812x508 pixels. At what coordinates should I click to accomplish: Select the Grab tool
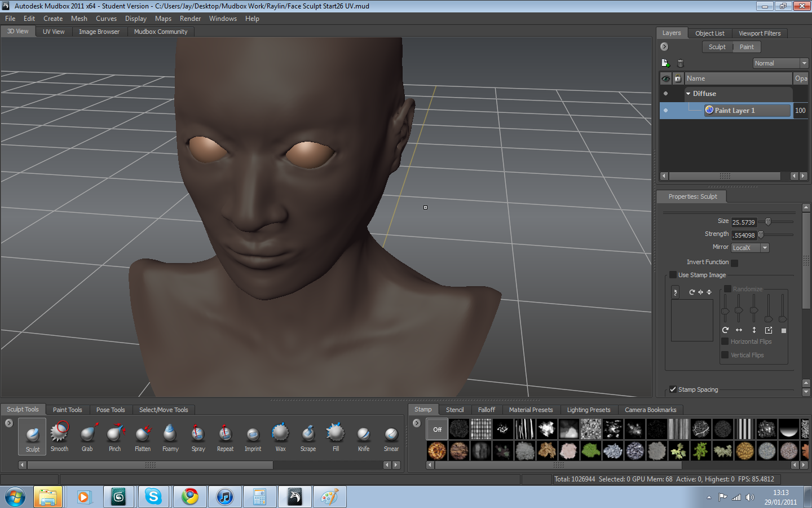[87, 435]
